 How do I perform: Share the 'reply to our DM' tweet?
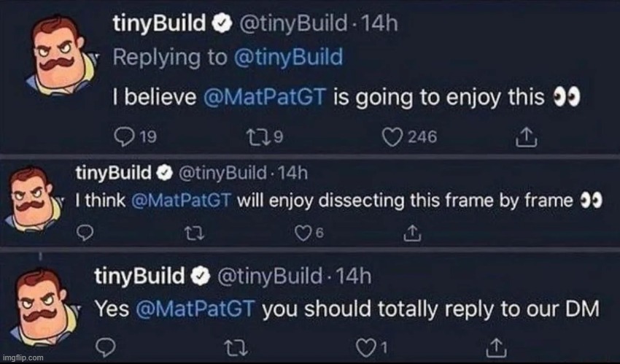point(497,347)
